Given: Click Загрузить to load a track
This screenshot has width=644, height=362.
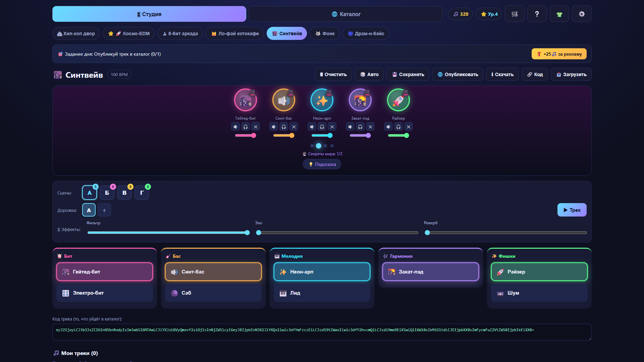Looking at the screenshot, I should (x=571, y=74).
